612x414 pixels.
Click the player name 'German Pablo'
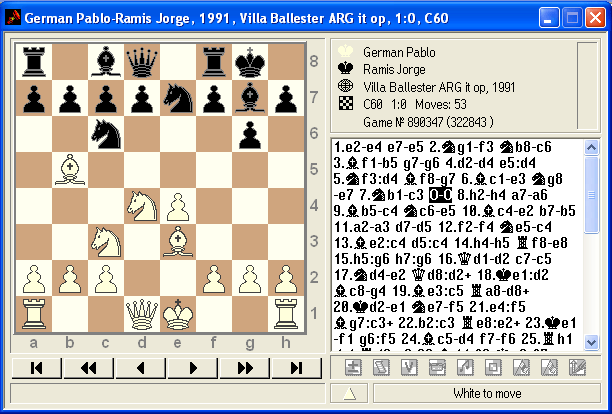coord(399,52)
